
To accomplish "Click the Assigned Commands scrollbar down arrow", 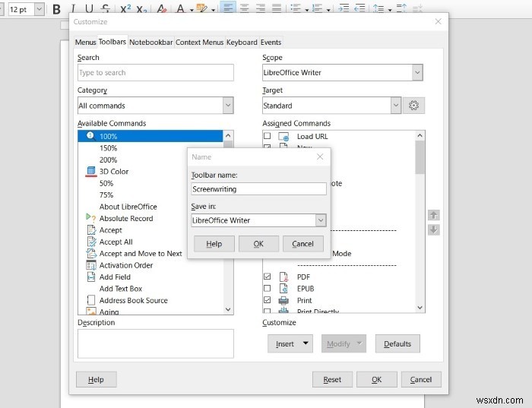I will point(420,307).
